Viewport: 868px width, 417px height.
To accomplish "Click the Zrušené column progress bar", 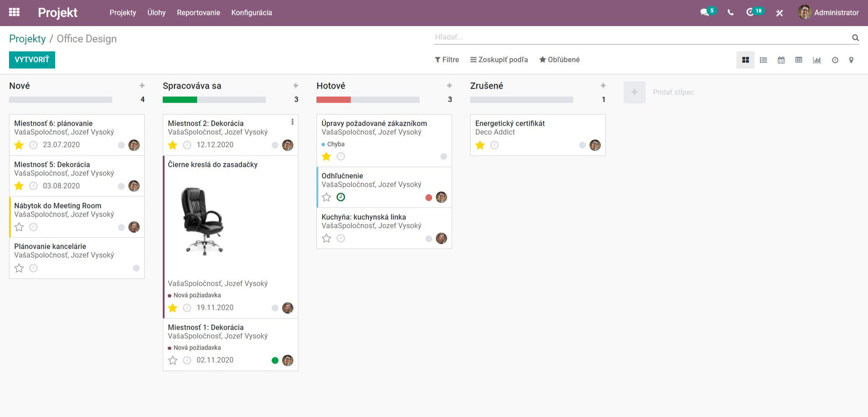I will pyautogui.click(x=522, y=100).
